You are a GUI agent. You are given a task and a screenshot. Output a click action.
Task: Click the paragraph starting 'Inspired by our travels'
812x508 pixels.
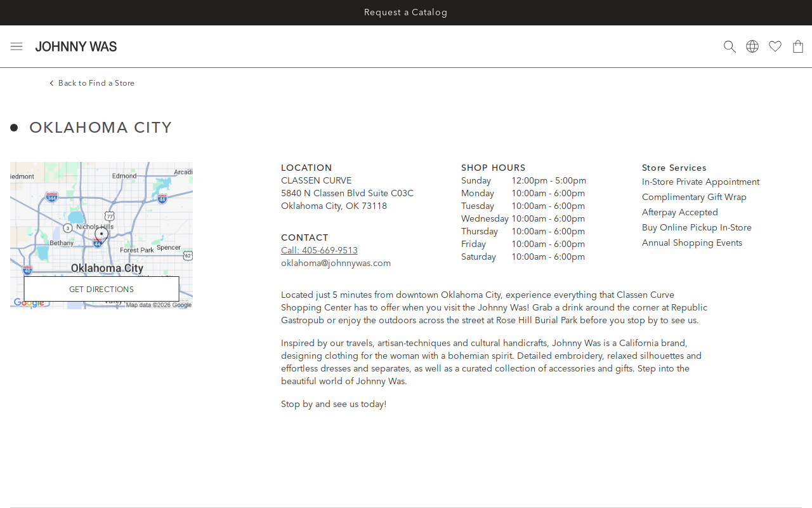[x=492, y=363]
